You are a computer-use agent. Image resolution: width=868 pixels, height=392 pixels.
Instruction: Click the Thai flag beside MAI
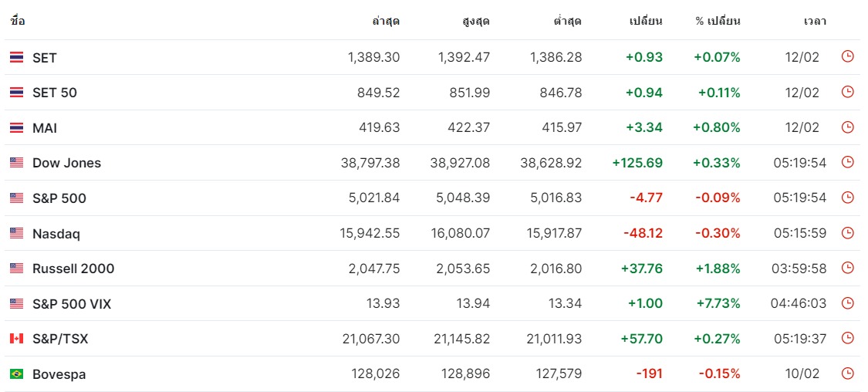tap(16, 128)
